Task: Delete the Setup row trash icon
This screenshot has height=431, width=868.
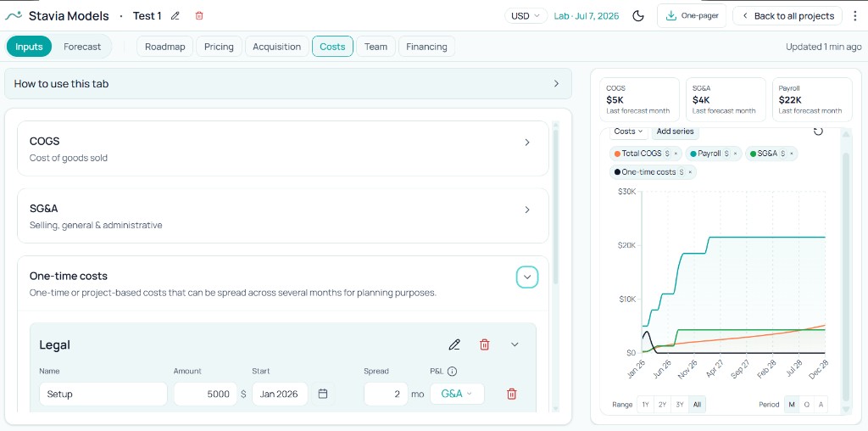Action: (x=512, y=394)
